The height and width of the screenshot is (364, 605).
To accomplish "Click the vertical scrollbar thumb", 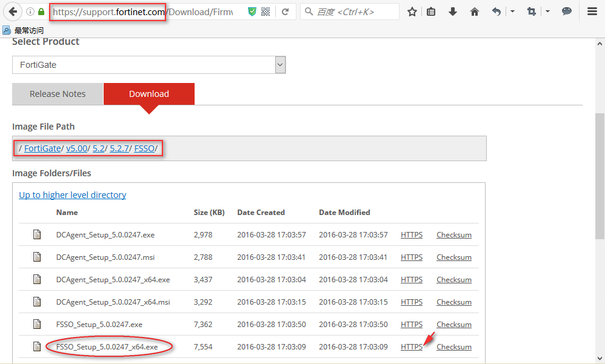I will point(600,176).
